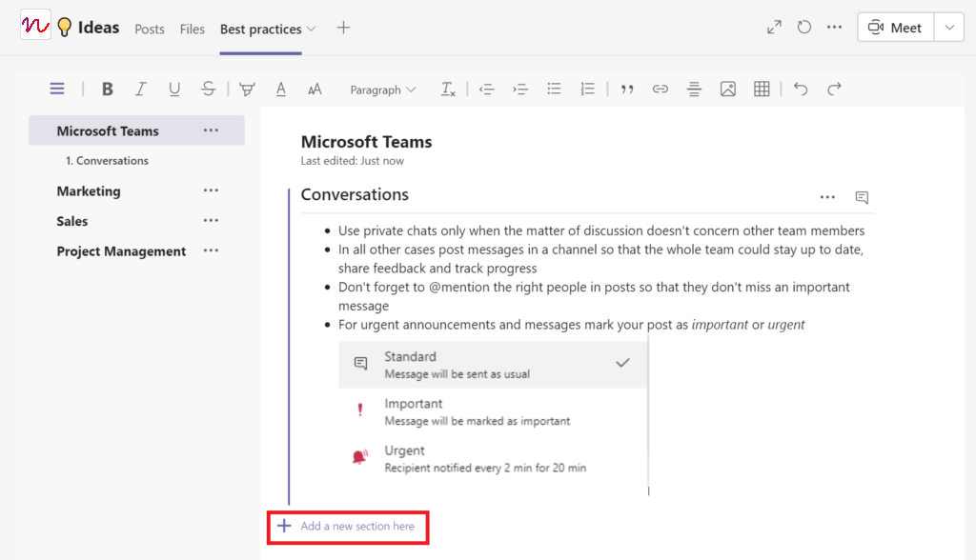Viewport: 976px width, 560px height.
Task: Switch to Posts tab
Action: point(150,29)
